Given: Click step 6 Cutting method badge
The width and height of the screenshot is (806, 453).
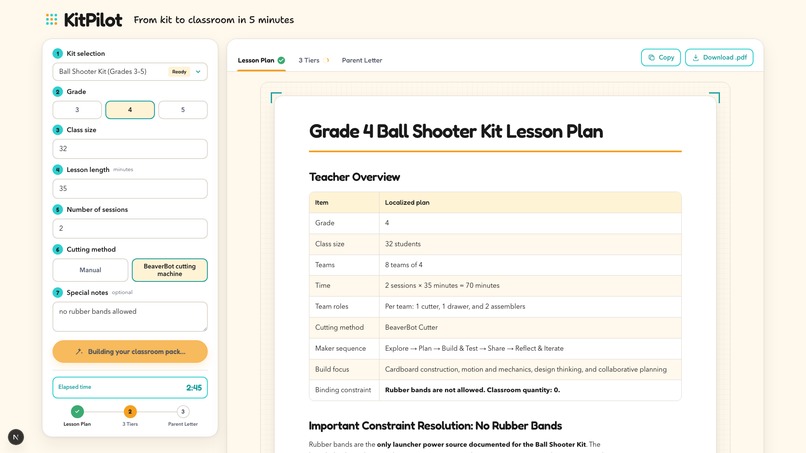Looking at the screenshot, I should (x=58, y=249).
